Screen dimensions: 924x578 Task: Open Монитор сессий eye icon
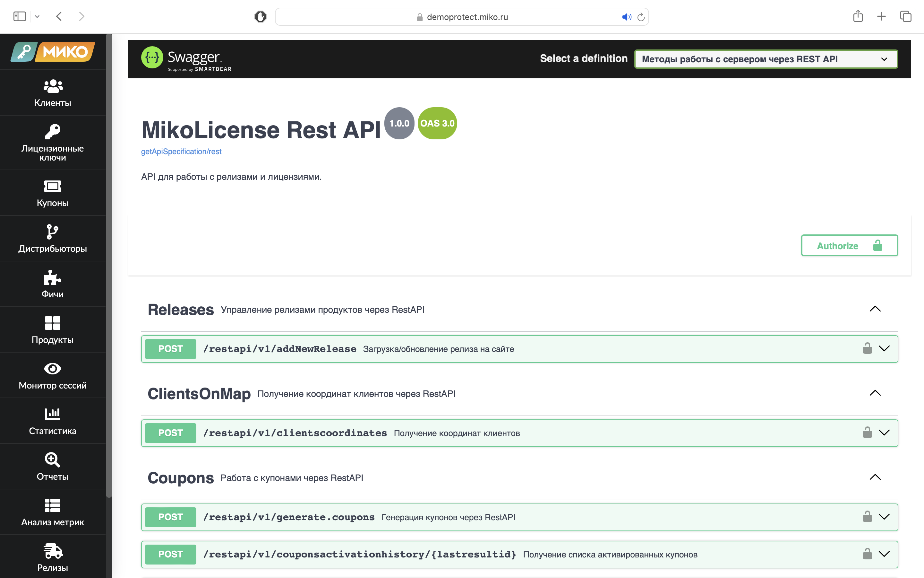pos(53,369)
